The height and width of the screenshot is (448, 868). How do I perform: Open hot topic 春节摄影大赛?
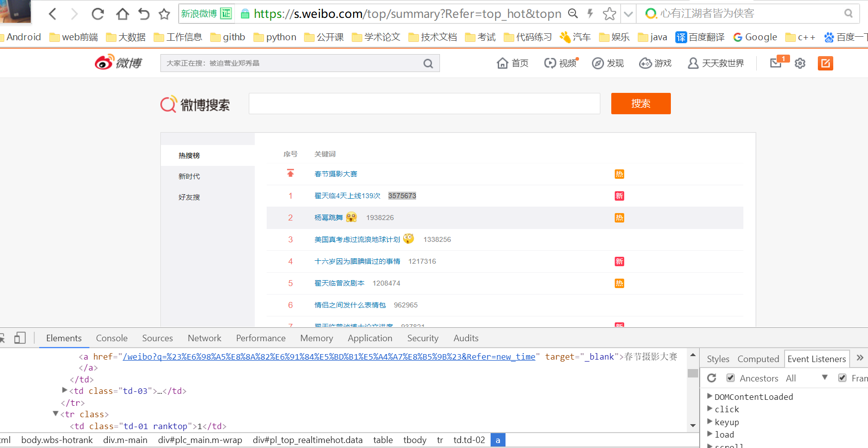tap(336, 174)
